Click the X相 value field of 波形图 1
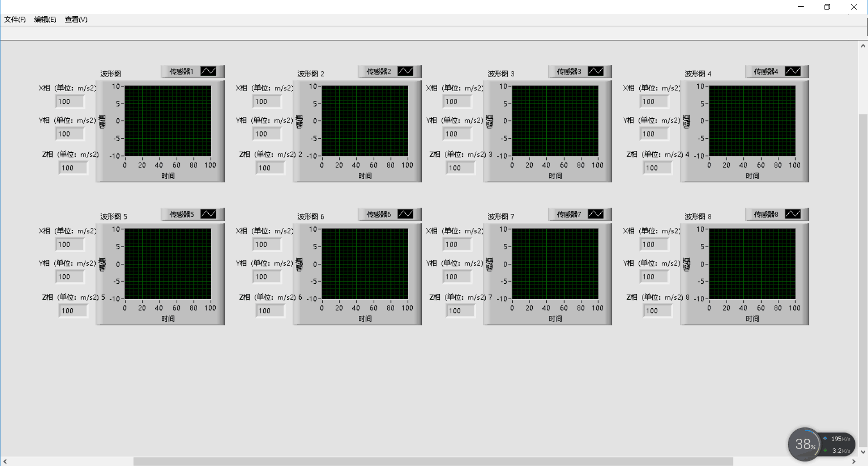Image resolution: width=868 pixels, height=466 pixels. pyautogui.click(x=70, y=102)
